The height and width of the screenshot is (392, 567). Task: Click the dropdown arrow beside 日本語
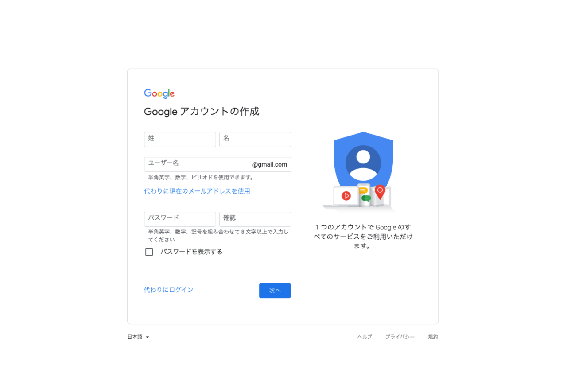coord(148,338)
